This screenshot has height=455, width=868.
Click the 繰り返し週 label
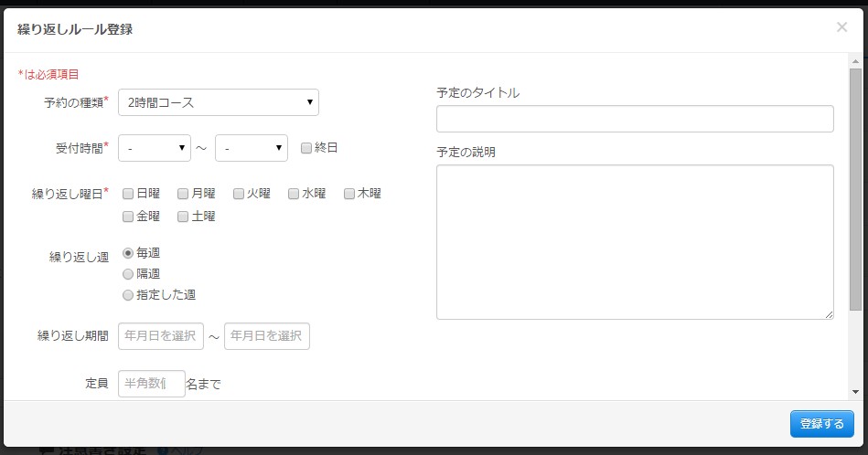(x=80, y=257)
